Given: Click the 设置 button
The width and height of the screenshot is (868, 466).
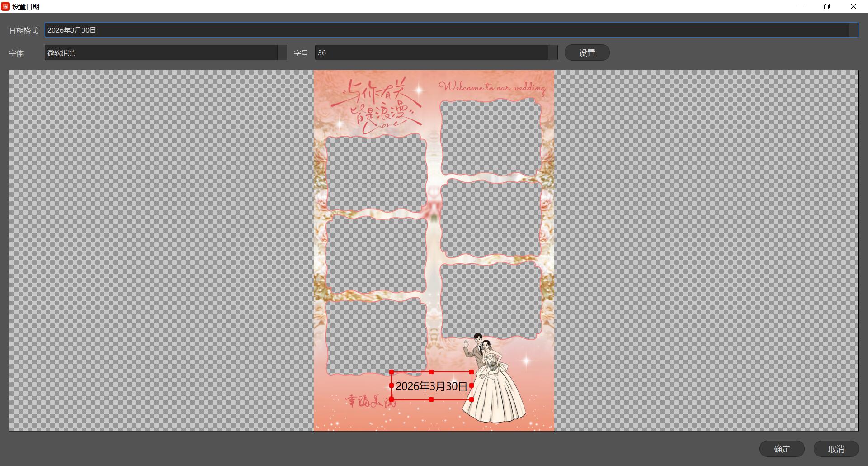Looking at the screenshot, I should [x=587, y=52].
